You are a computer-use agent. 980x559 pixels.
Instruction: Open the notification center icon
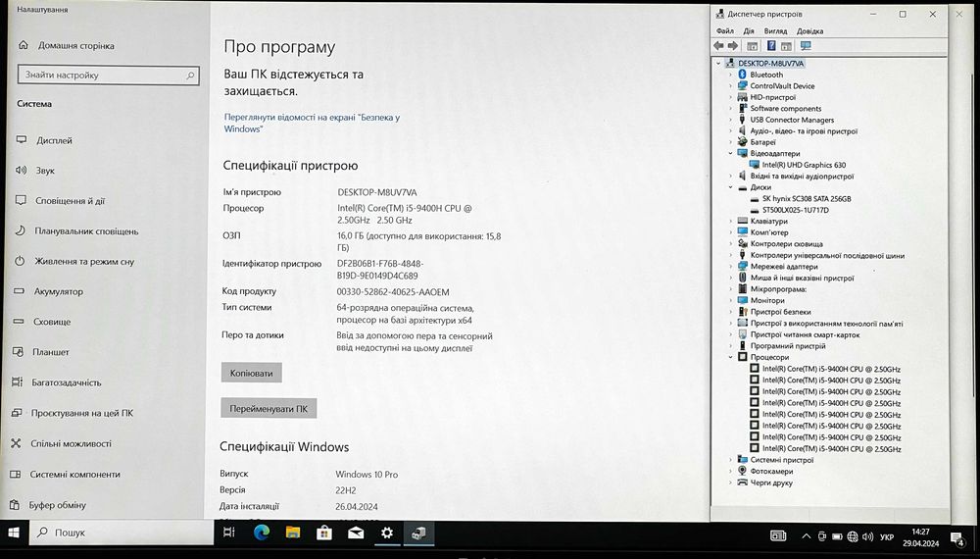[x=957, y=537]
